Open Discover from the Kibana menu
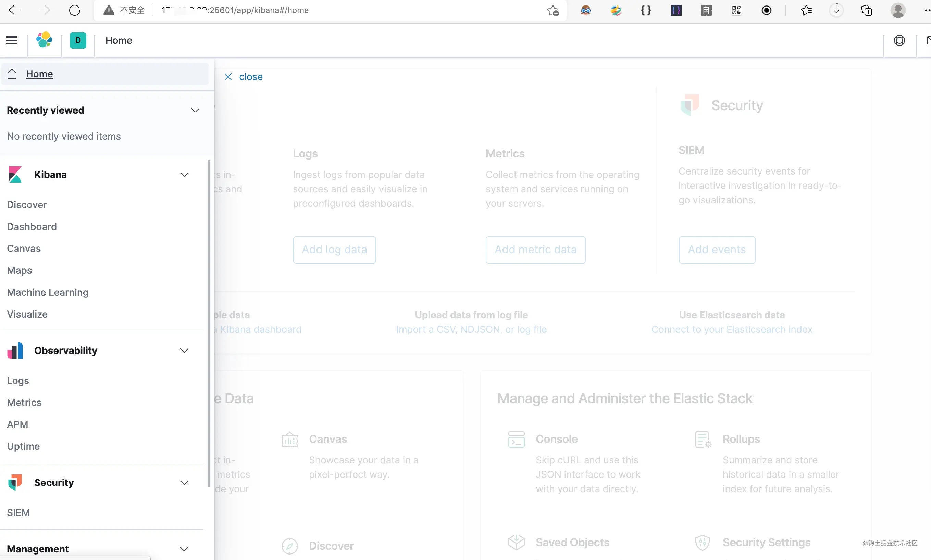The image size is (931, 560). click(27, 205)
